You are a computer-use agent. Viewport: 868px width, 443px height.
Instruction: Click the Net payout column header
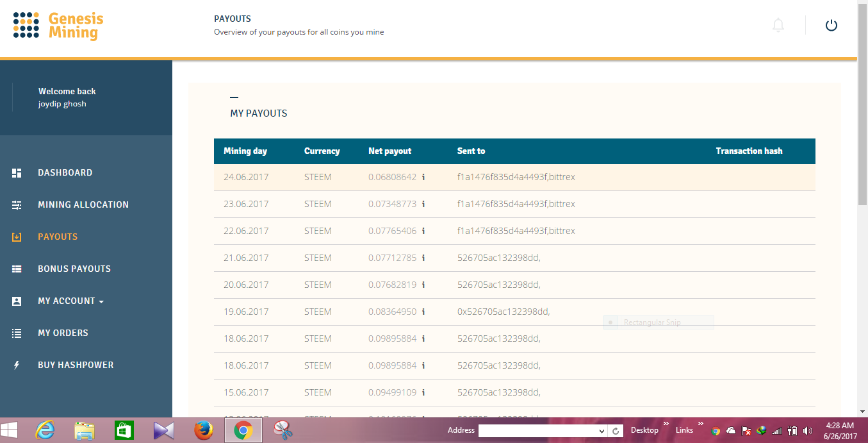pyautogui.click(x=390, y=151)
